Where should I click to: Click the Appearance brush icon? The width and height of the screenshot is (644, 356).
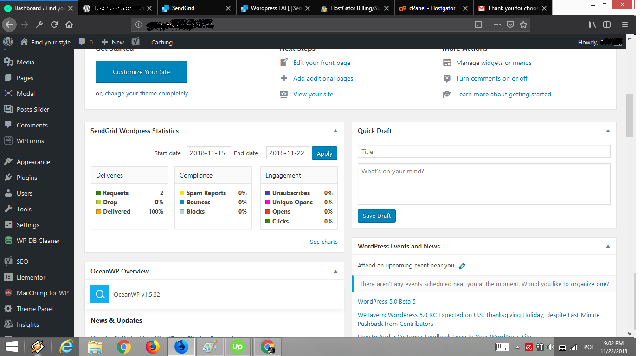(x=8, y=162)
